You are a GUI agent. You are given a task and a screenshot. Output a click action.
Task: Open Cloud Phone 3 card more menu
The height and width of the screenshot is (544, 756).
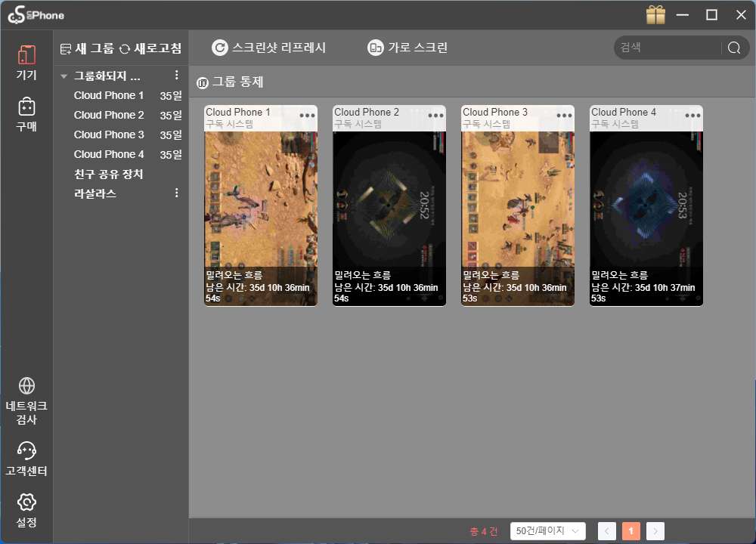[x=564, y=116]
